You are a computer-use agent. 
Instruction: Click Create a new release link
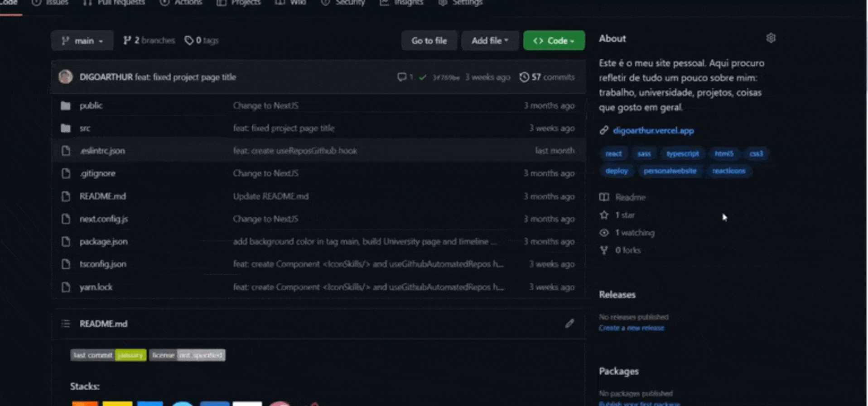[632, 328]
